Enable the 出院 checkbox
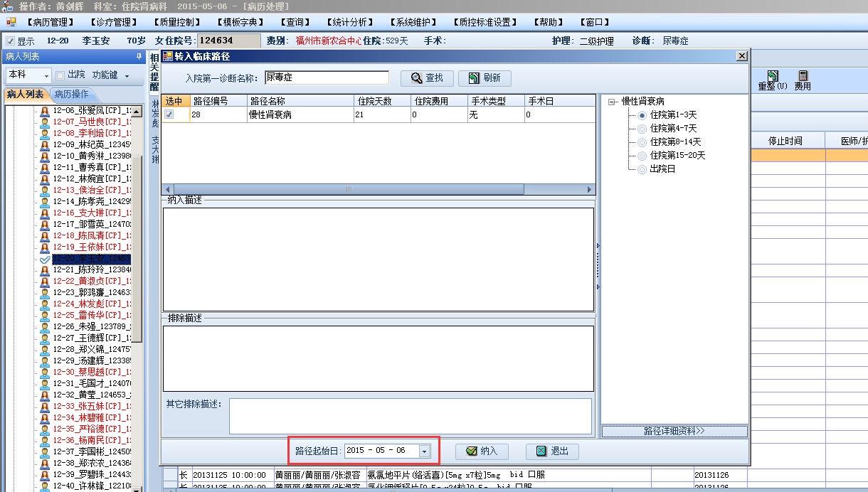 click(x=60, y=75)
